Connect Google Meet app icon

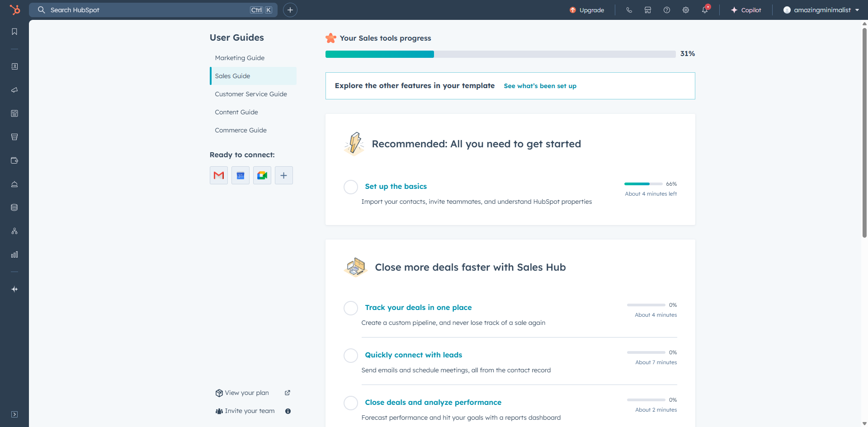point(262,175)
